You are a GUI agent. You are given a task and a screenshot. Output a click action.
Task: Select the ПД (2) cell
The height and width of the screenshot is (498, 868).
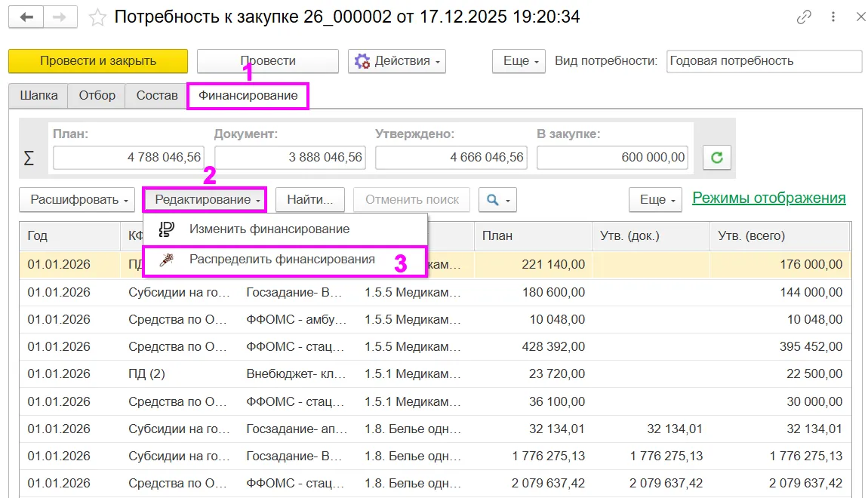180,374
